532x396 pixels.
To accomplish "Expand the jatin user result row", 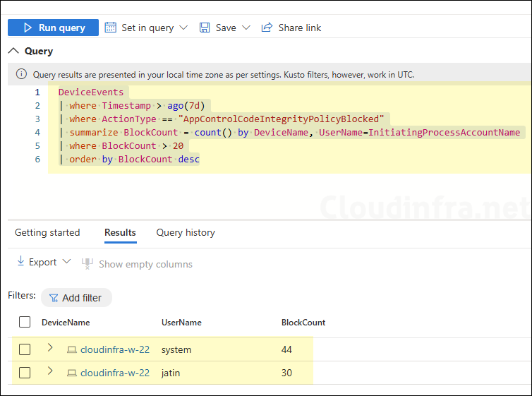I will (x=50, y=371).
